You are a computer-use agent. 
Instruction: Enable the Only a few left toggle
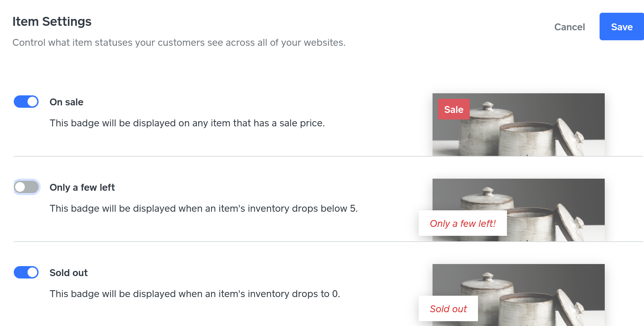(x=26, y=187)
